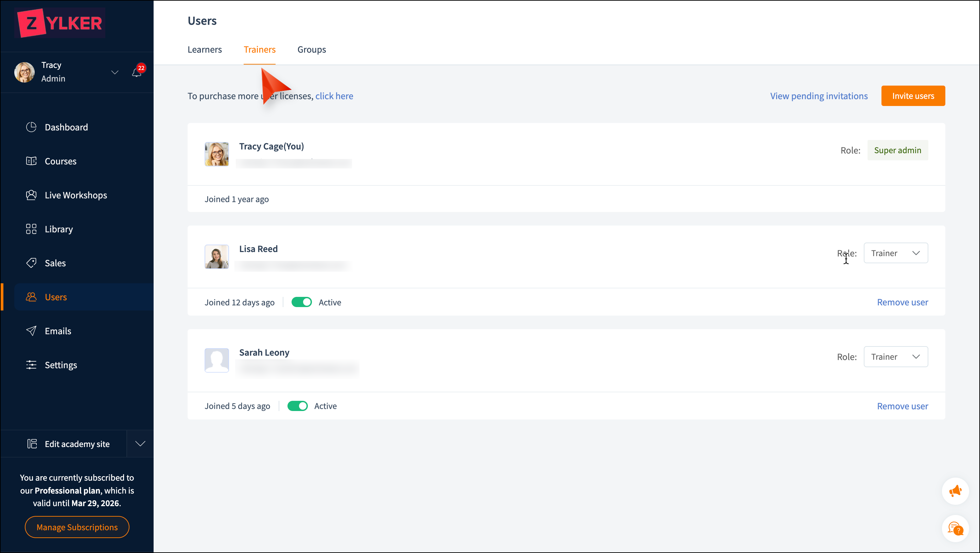Open the help chat bubble icon

click(955, 528)
